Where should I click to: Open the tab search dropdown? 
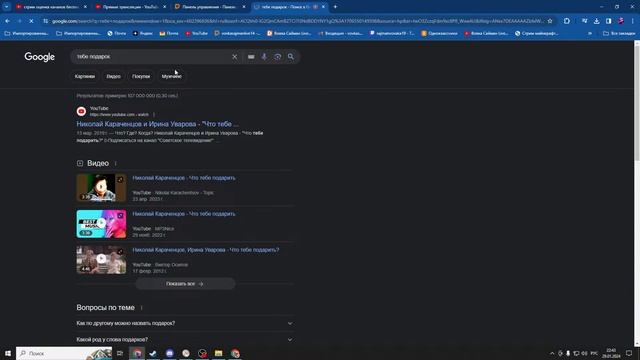(7, 7)
